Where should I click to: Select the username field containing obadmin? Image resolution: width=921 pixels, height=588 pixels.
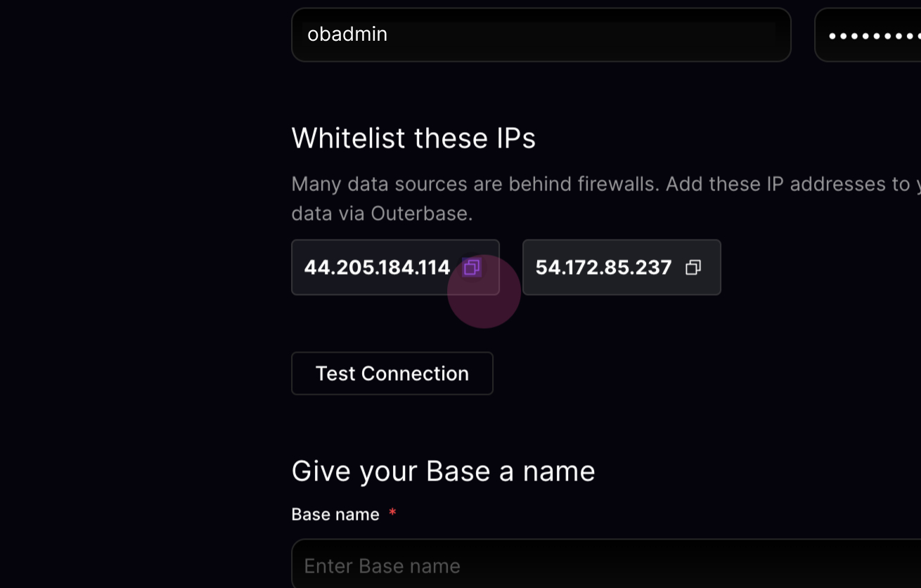coord(541,34)
